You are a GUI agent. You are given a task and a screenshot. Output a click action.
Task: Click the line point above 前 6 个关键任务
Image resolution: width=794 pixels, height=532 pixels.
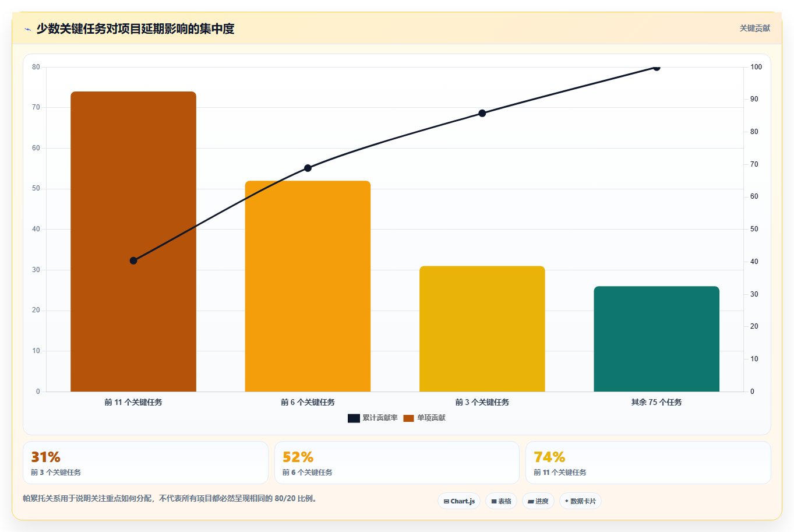(x=308, y=168)
